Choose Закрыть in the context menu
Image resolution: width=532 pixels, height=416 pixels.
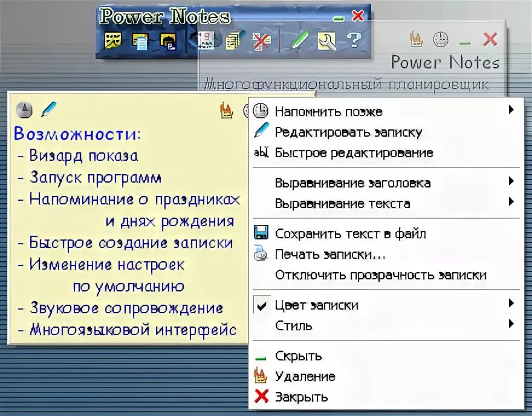[386, 397]
